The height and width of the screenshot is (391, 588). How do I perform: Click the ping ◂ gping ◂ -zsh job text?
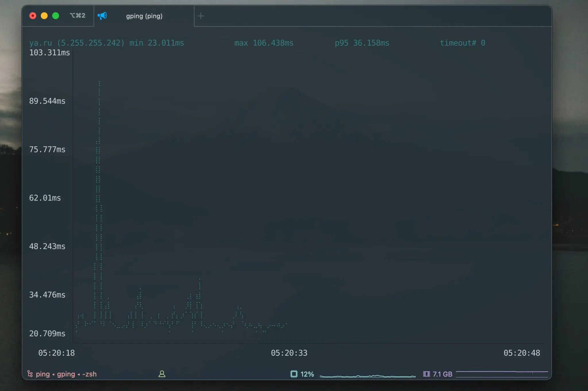click(x=66, y=374)
